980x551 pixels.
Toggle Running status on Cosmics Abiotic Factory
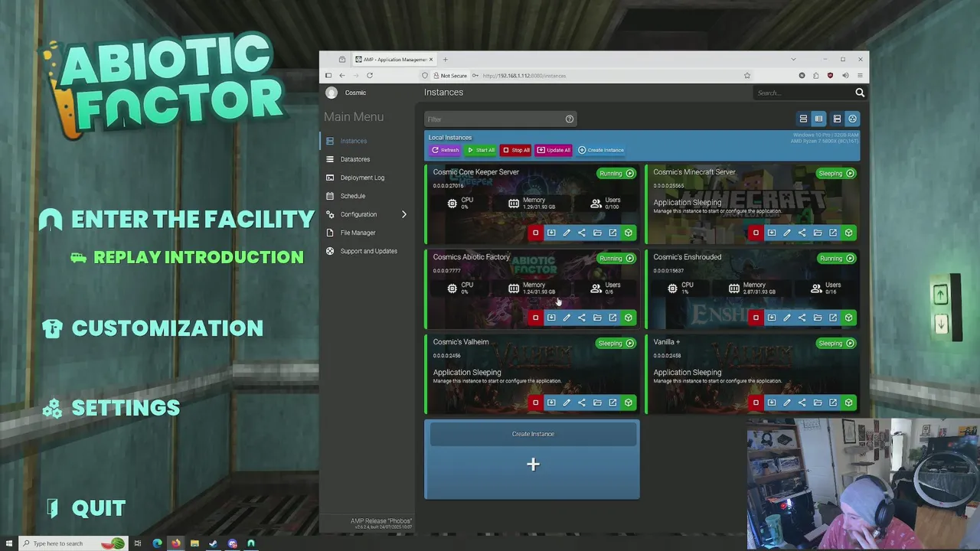(617, 259)
